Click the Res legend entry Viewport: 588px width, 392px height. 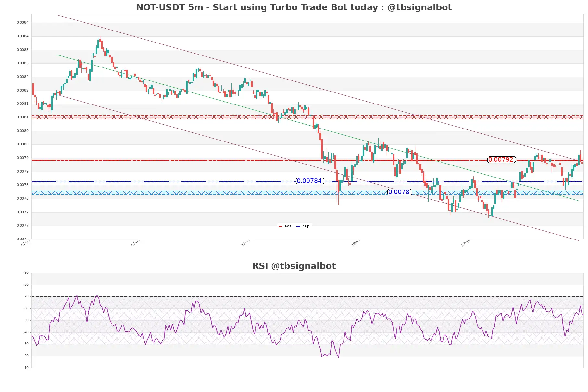tap(285, 226)
